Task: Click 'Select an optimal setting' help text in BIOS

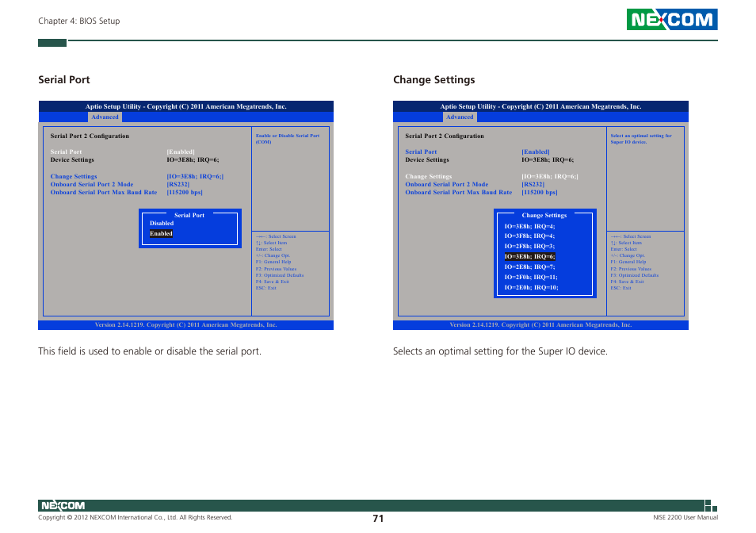Action: 641,139
